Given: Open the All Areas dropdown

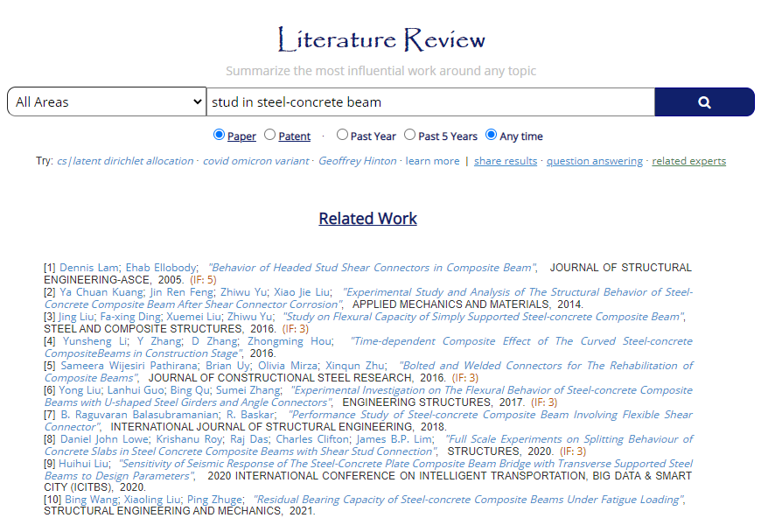Looking at the screenshot, I should point(107,101).
